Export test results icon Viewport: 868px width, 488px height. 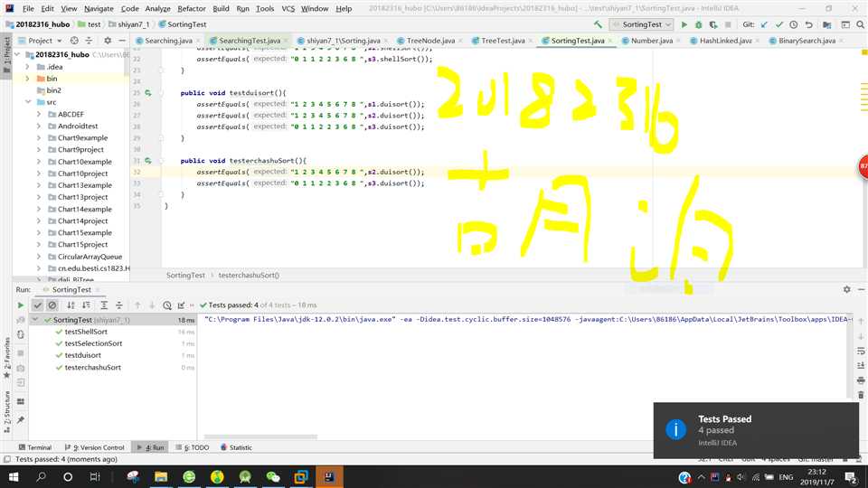tap(182, 305)
